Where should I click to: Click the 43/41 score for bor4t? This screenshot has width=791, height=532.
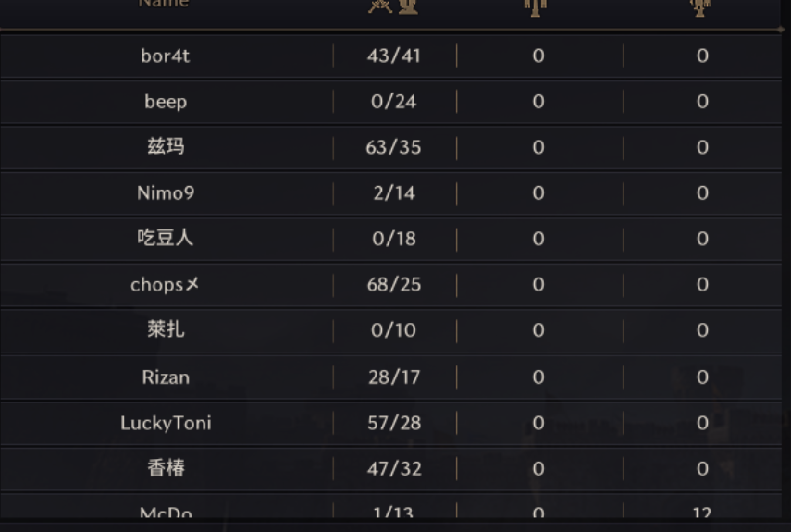(393, 56)
